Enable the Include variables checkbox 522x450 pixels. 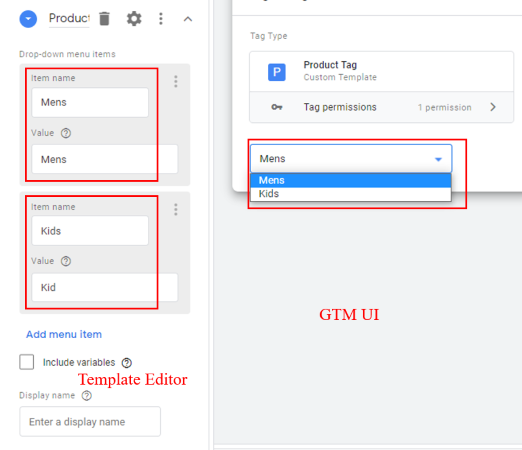pyautogui.click(x=27, y=362)
